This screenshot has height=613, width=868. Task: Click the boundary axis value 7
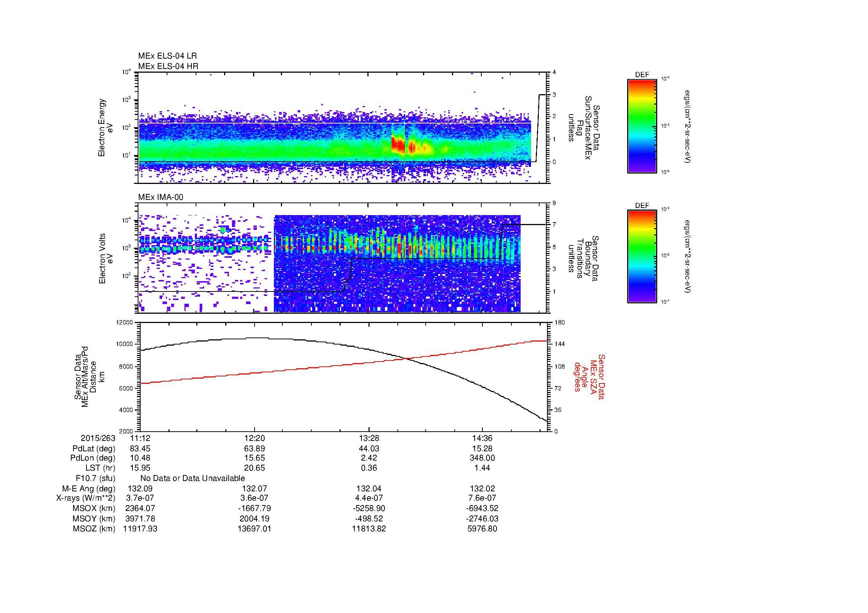click(x=554, y=225)
